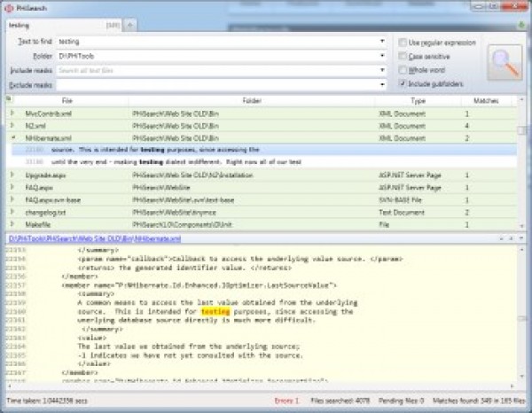Open the Folder path dropdown arrow
Viewport: 532px width, 413px height.
point(382,56)
